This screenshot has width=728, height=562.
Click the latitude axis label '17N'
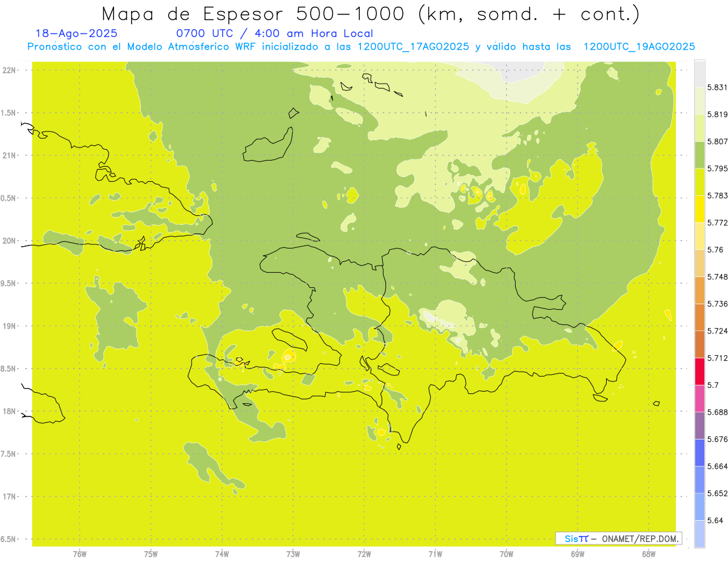(x=10, y=497)
